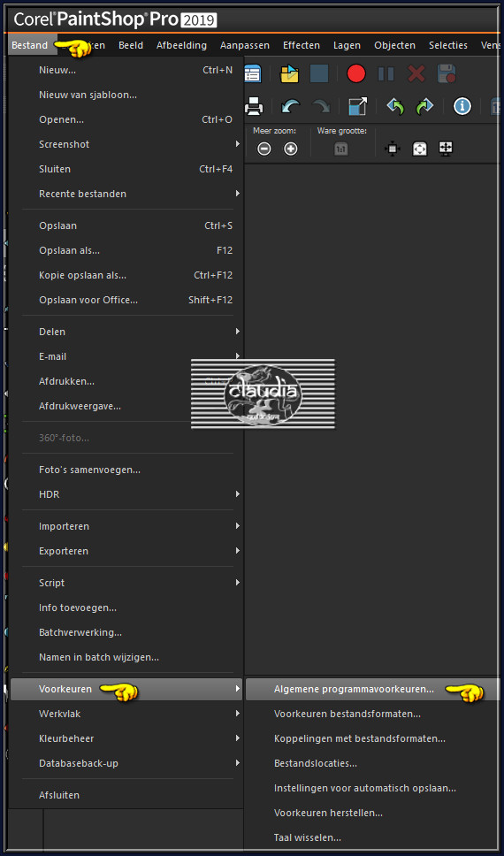Open the Aanpassen menu
Viewport: 504px width, 856px height.
(x=245, y=45)
